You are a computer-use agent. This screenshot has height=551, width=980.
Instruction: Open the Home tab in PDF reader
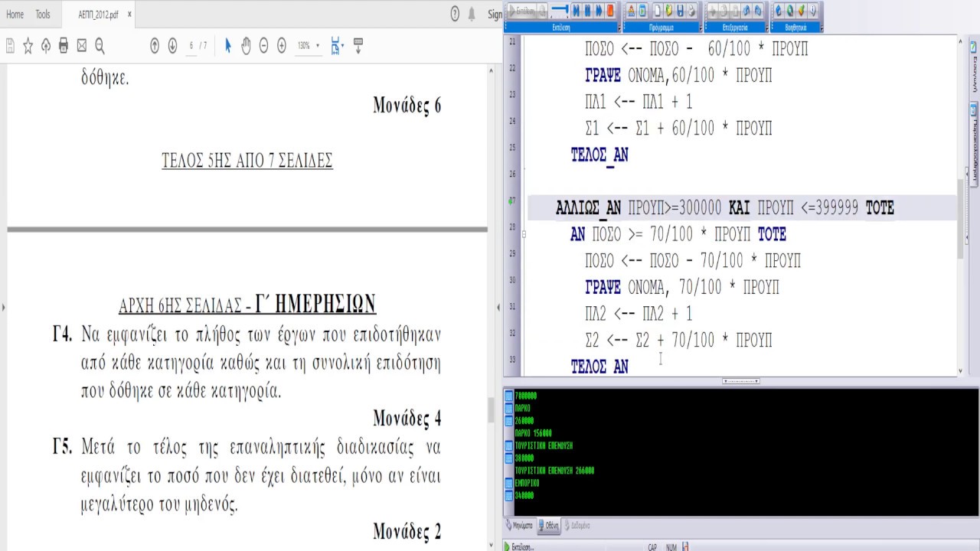[15, 14]
